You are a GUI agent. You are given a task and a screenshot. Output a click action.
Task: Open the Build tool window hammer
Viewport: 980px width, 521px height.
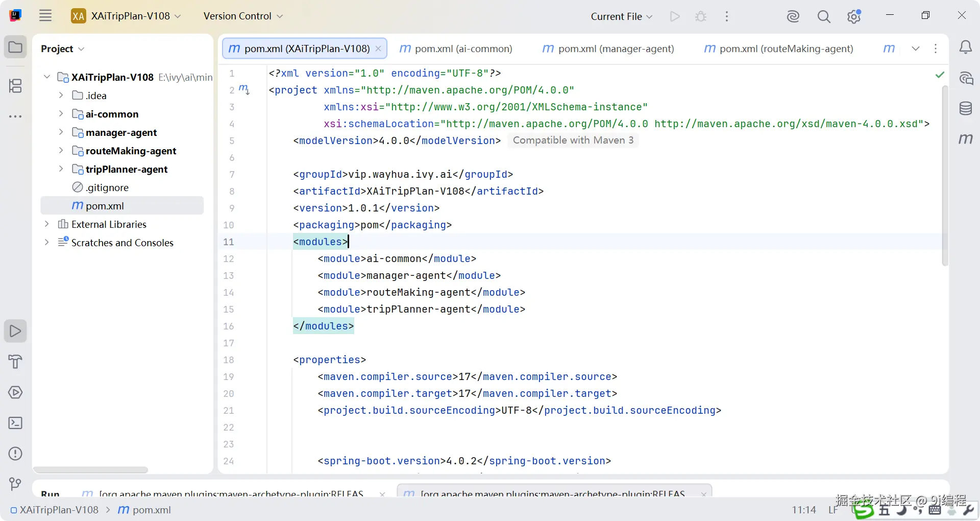[x=15, y=362]
